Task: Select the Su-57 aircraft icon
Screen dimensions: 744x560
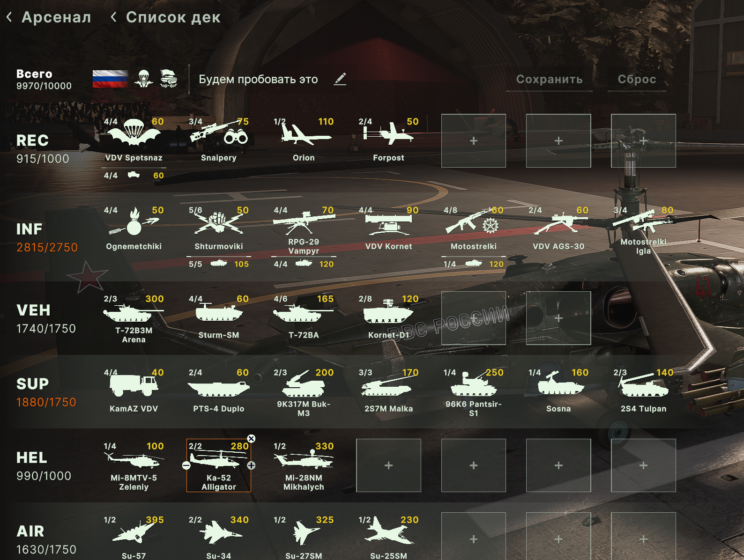Action: (x=134, y=531)
